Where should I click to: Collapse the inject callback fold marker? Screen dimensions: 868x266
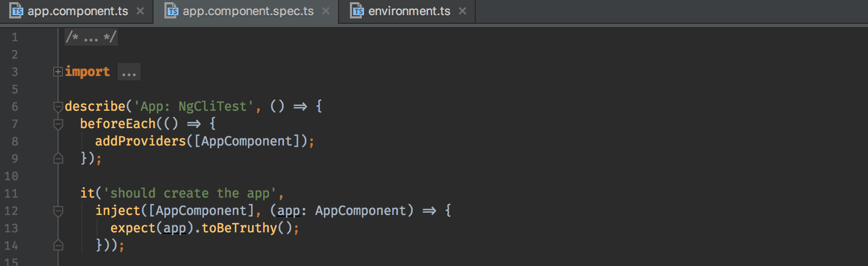point(58,211)
